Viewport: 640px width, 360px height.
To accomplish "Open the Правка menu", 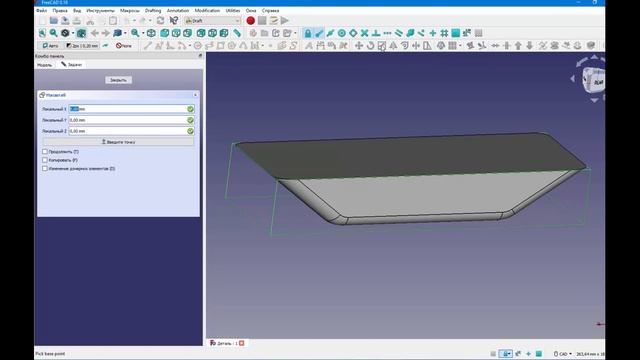I will (x=60, y=11).
